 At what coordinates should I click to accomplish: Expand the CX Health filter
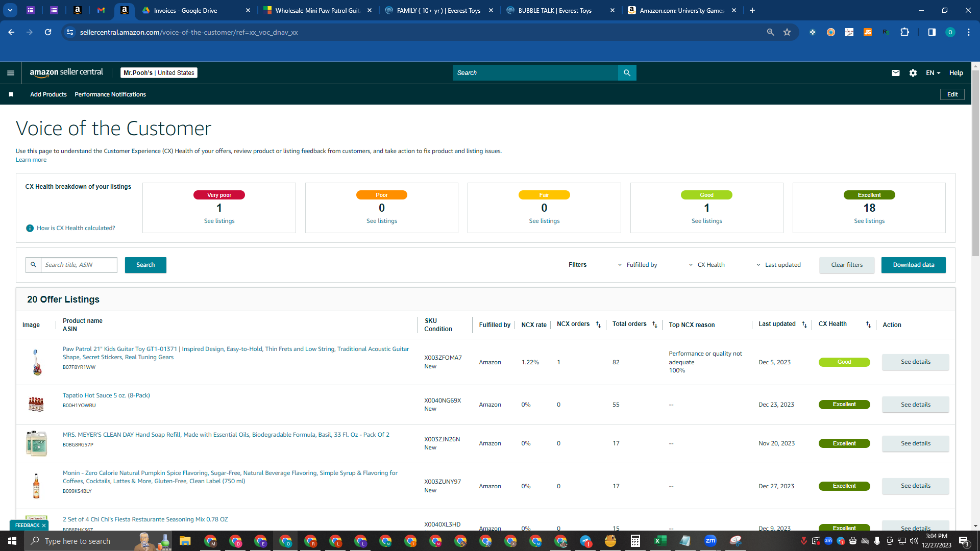click(x=707, y=265)
